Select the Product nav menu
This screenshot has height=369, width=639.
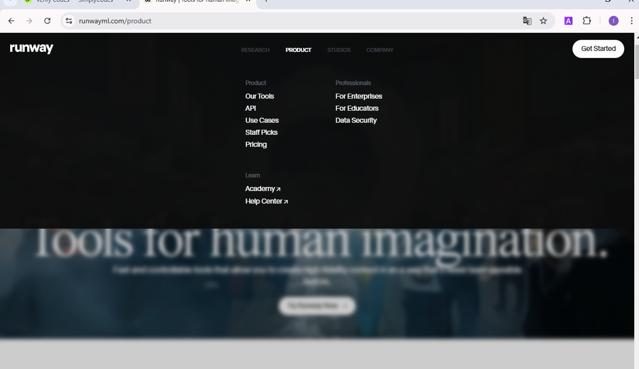298,50
